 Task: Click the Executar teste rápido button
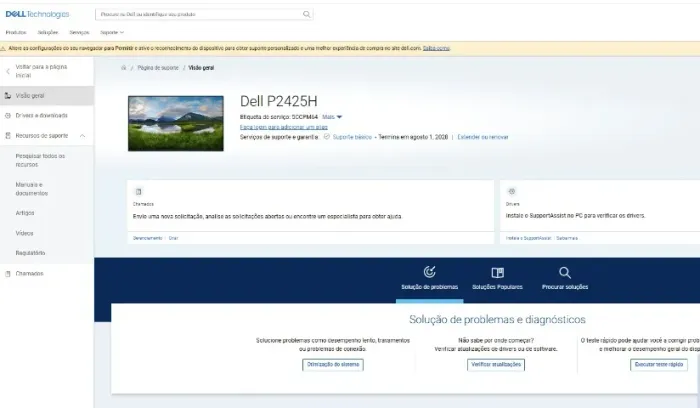pos(659,365)
